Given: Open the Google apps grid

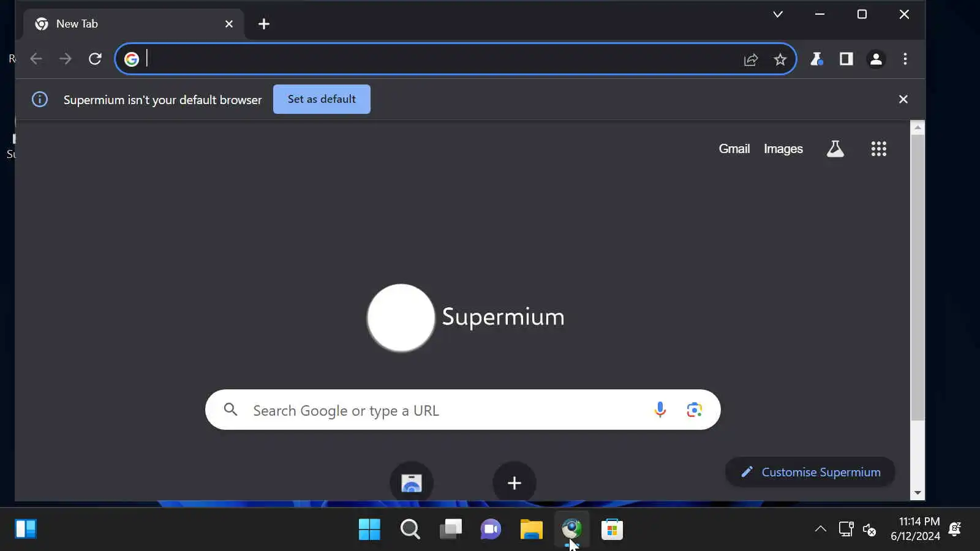Looking at the screenshot, I should click(879, 149).
